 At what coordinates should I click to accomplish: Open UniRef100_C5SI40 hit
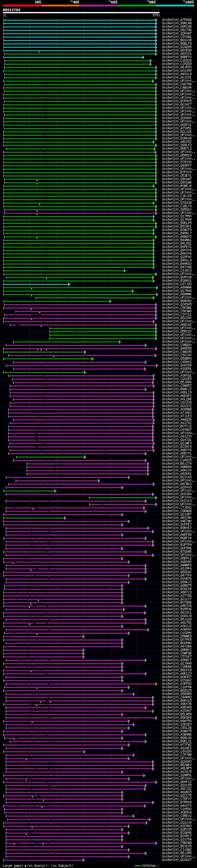click(177, 355)
